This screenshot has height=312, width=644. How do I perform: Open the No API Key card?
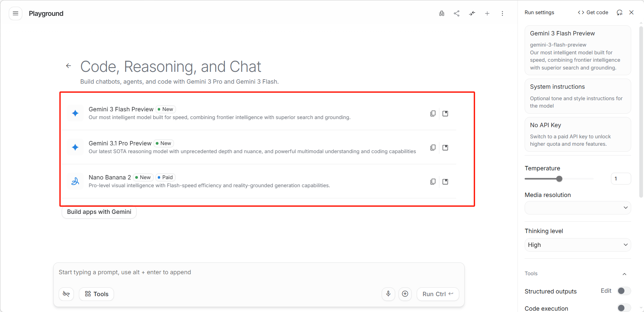pyautogui.click(x=578, y=134)
